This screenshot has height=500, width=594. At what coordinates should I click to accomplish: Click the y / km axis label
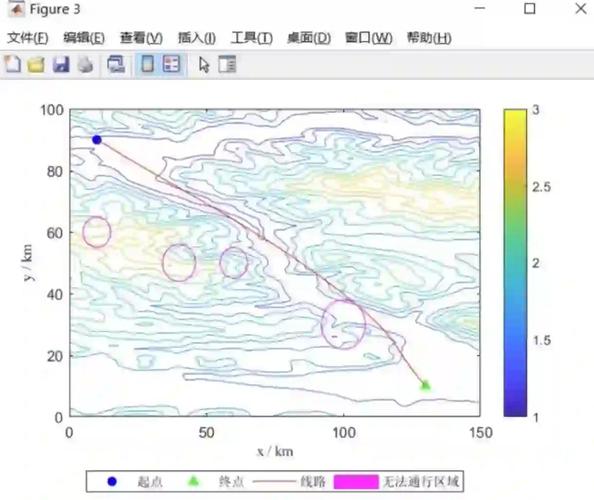[x=28, y=262]
